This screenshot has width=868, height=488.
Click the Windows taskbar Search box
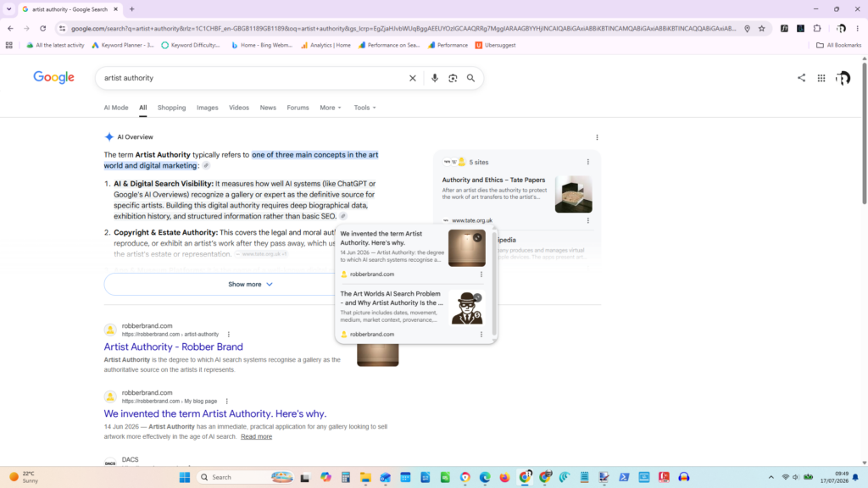click(247, 477)
